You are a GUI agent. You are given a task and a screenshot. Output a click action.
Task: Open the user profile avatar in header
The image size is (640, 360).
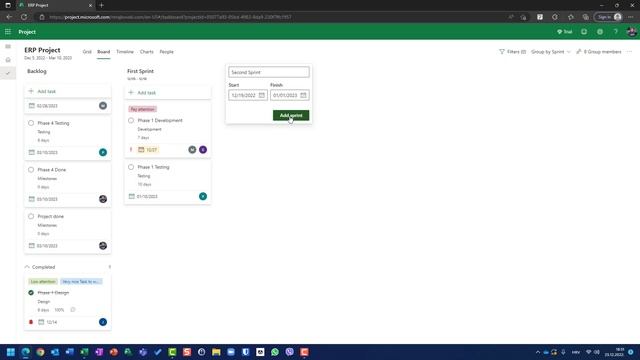pyautogui.click(x=631, y=32)
